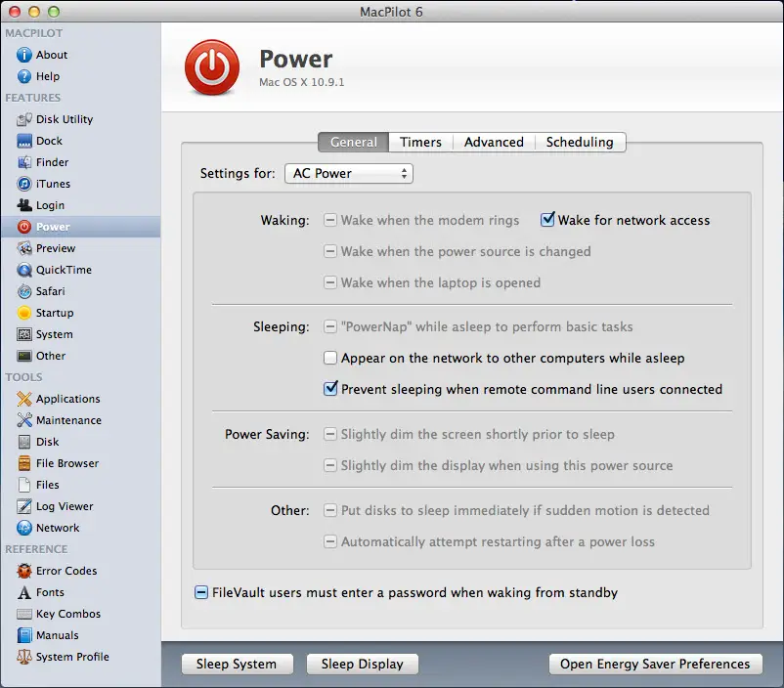This screenshot has width=784, height=688.
Task: Toggle FileVault password on standby wake checkbox
Action: point(201,592)
